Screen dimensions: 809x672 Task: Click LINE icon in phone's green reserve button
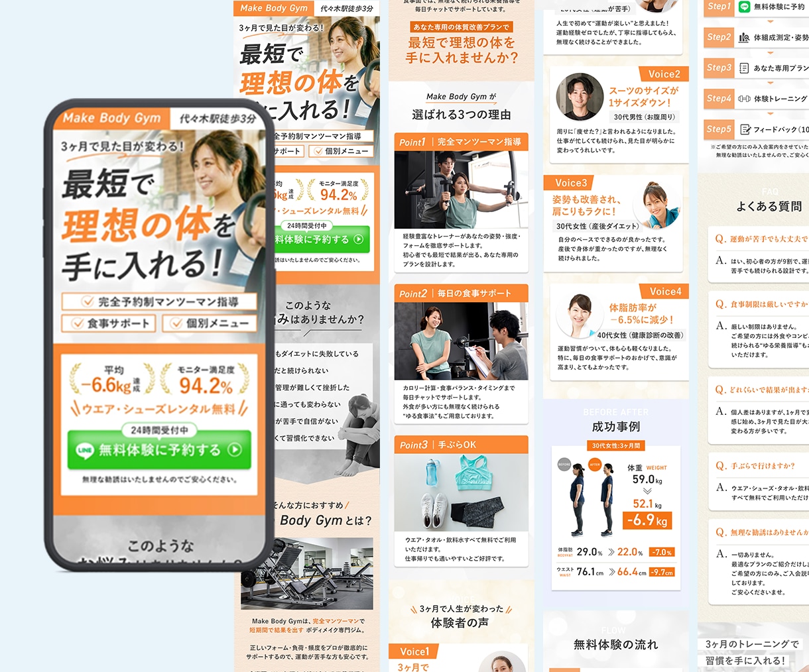point(85,450)
